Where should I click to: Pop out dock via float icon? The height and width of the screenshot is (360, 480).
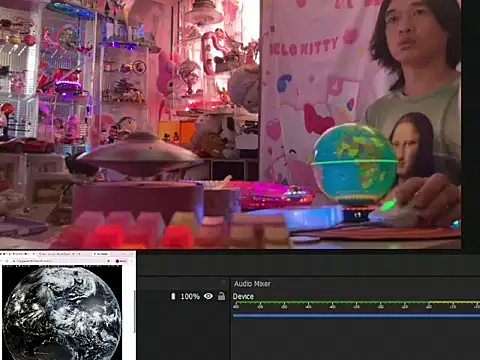[x=223, y=283]
